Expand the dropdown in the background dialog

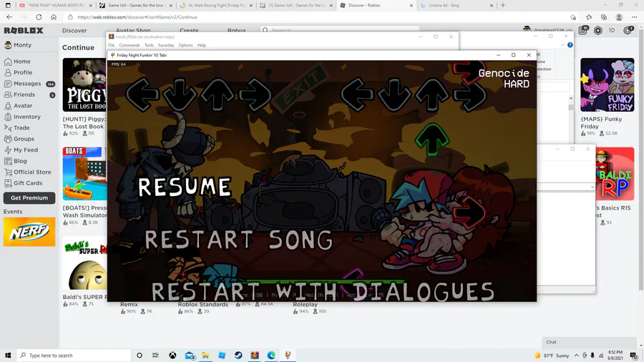click(x=592, y=187)
